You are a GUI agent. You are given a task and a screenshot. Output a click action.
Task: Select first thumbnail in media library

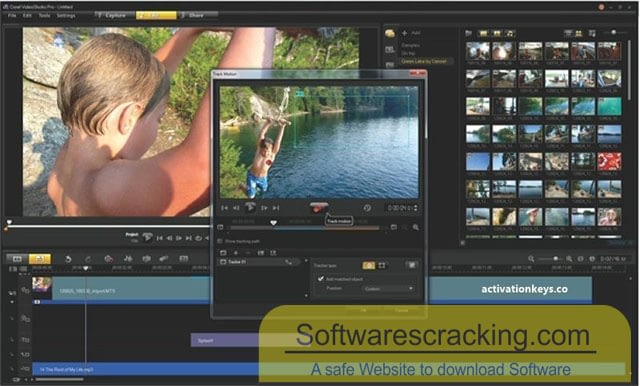[478, 51]
